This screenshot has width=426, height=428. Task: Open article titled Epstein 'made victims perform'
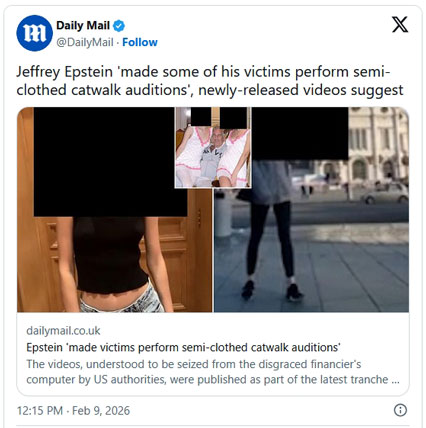pos(183,347)
